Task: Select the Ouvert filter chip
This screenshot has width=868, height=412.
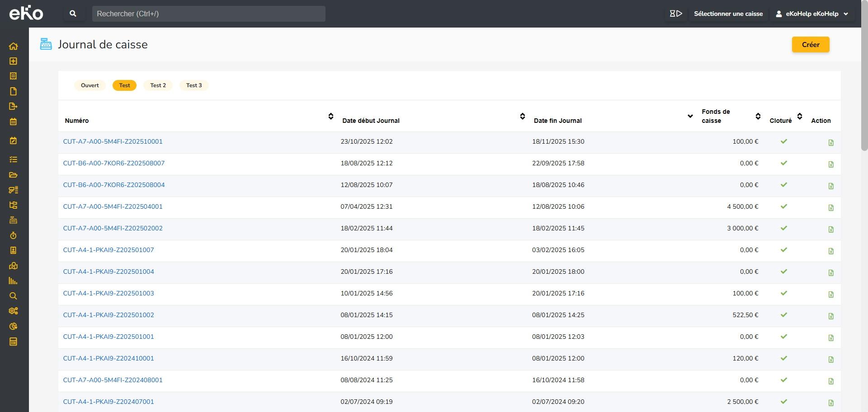Action: pos(90,85)
